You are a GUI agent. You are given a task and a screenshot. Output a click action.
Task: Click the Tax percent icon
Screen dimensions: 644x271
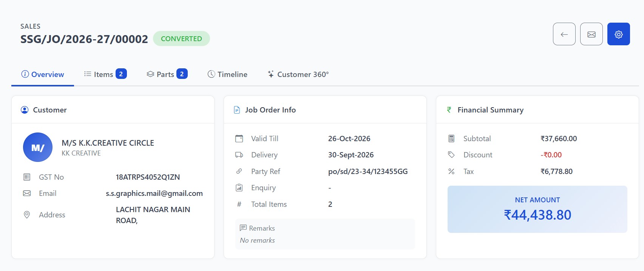pos(451,171)
